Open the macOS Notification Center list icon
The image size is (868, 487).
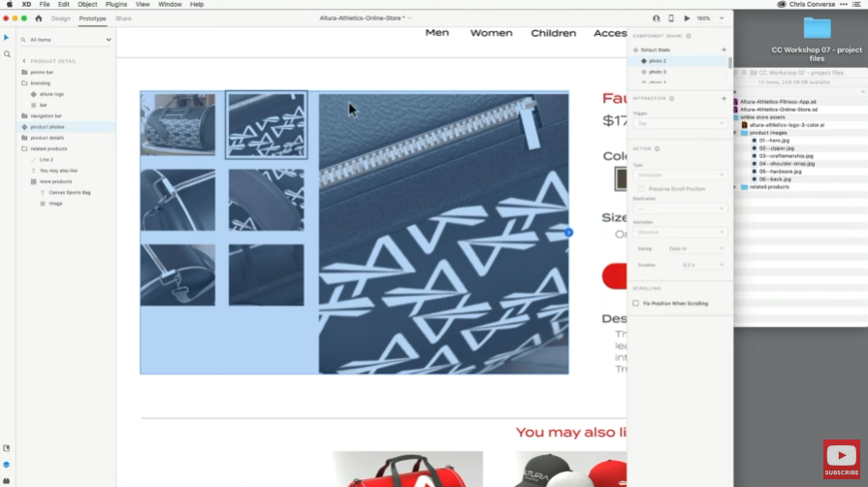coord(856,5)
